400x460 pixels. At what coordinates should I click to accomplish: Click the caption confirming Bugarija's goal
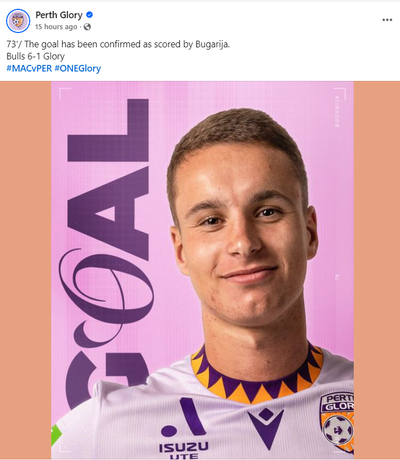click(x=118, y=44)
